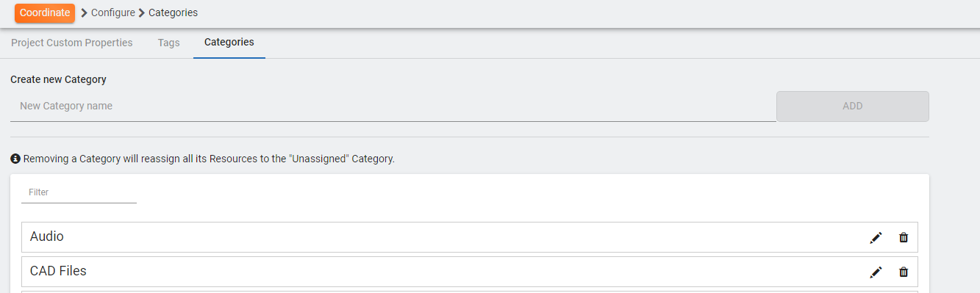Click the Create new Category heading
The width and height of the screenshot is (980, 293).
pyautogui.click(x=59, y=79)
